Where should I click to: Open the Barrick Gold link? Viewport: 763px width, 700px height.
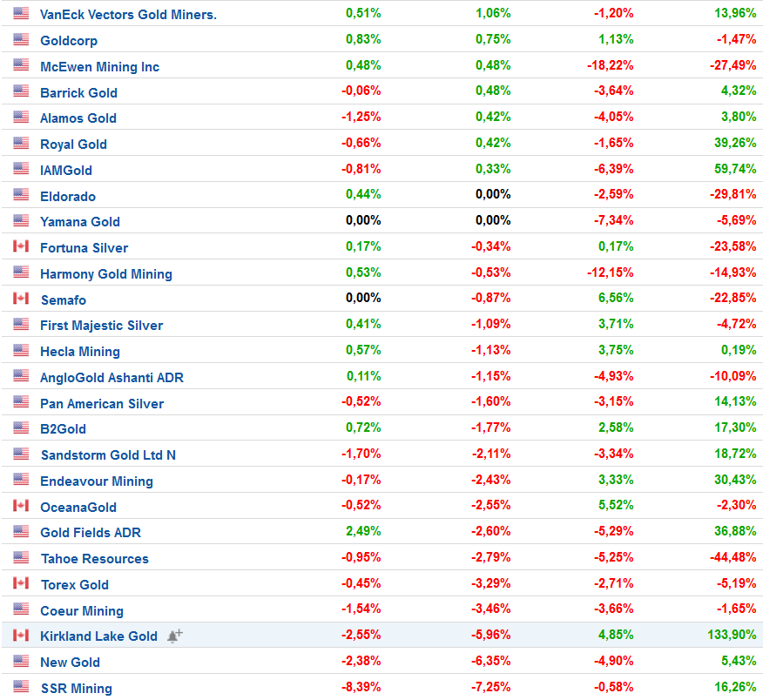pos(79,92)
